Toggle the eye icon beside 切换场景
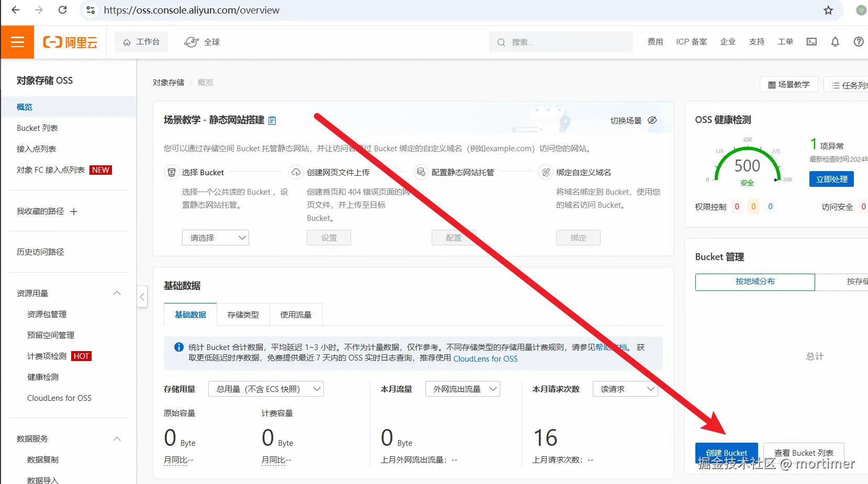 652,120
